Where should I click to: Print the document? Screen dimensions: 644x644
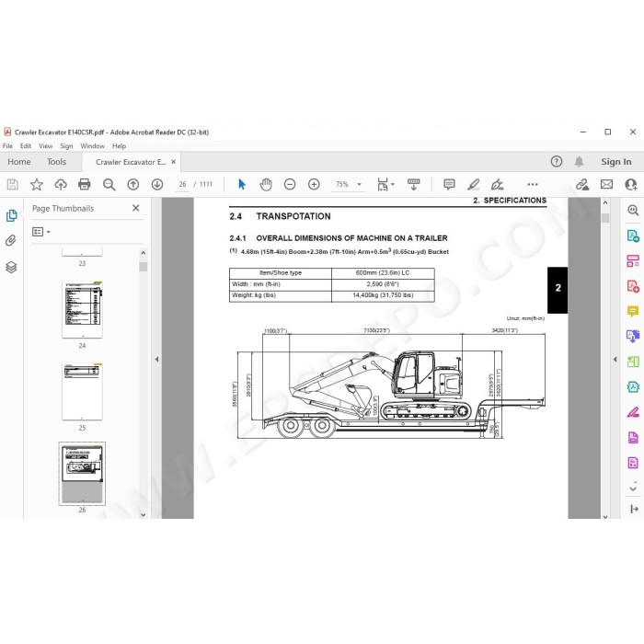pyautogui.click(x=85, y=184)
